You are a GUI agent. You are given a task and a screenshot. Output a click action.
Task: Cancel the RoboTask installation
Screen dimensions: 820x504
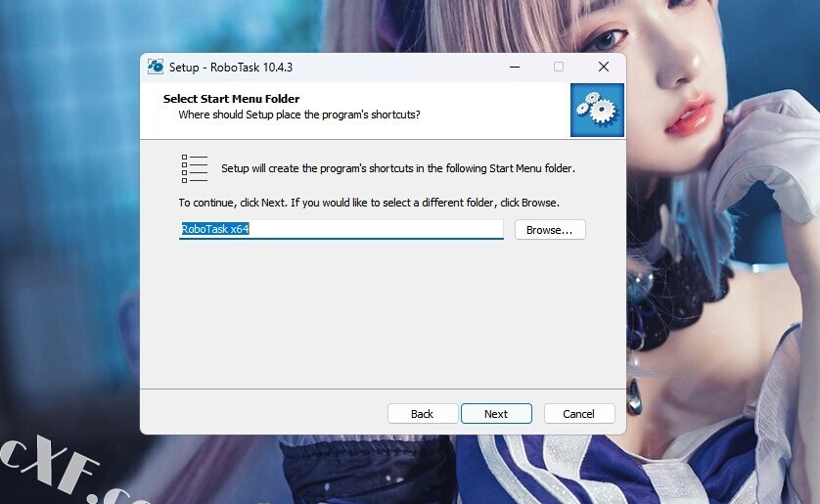point(579,414)
